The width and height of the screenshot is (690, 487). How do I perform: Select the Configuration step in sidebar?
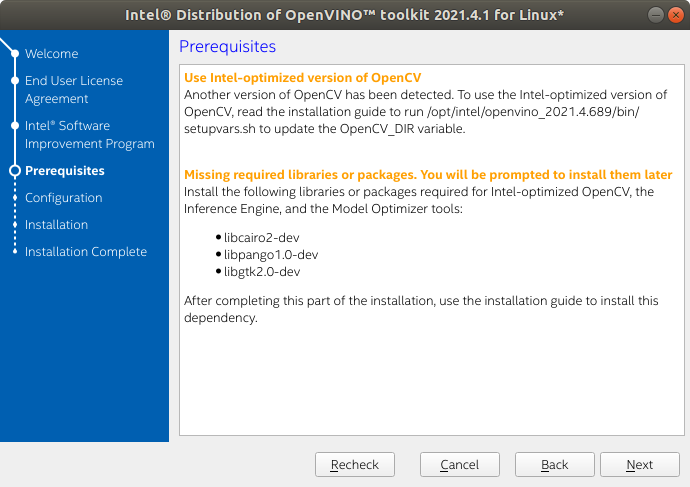click(x=63, y=198)
